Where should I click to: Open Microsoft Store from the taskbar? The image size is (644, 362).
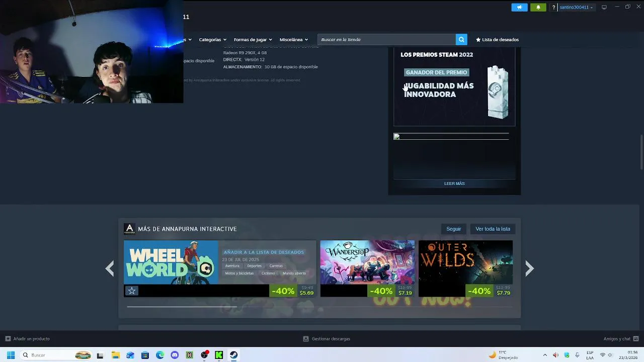[145, 355]
